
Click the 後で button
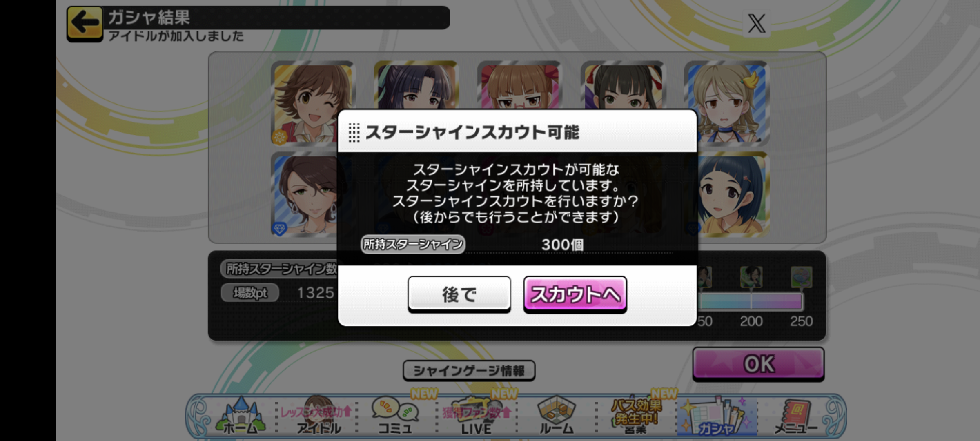tap(459, 294)
